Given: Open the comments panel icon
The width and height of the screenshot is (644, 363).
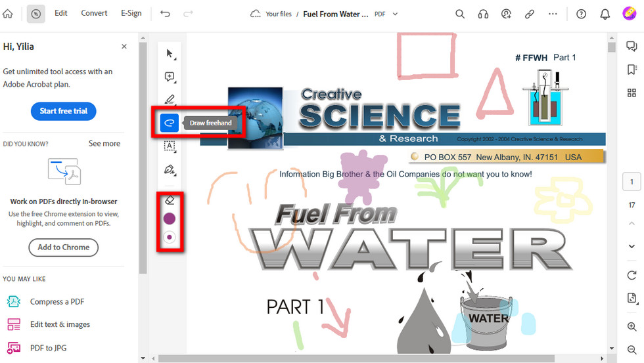Looking at the screenshot, I should [632, 46].
